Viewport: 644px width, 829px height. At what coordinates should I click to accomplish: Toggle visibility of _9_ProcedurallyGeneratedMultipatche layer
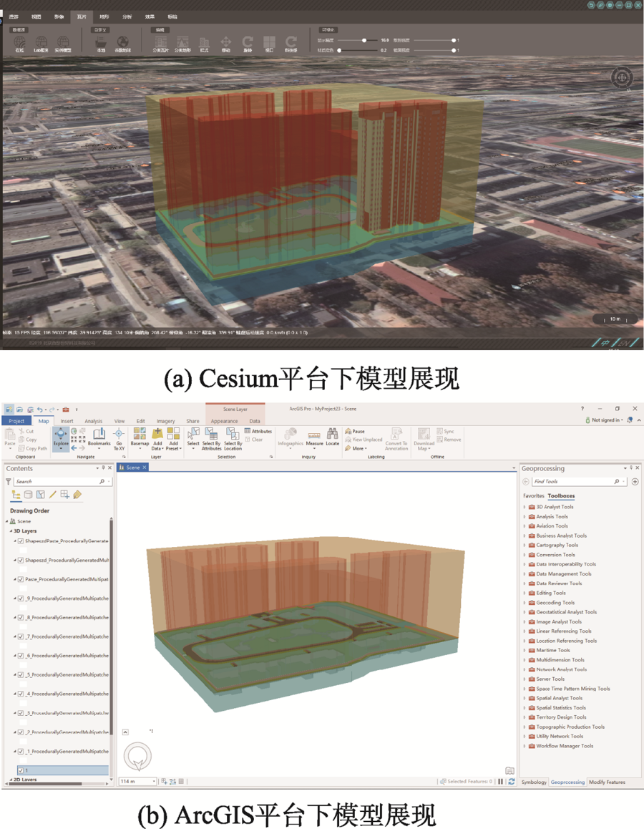coord(21,598)
